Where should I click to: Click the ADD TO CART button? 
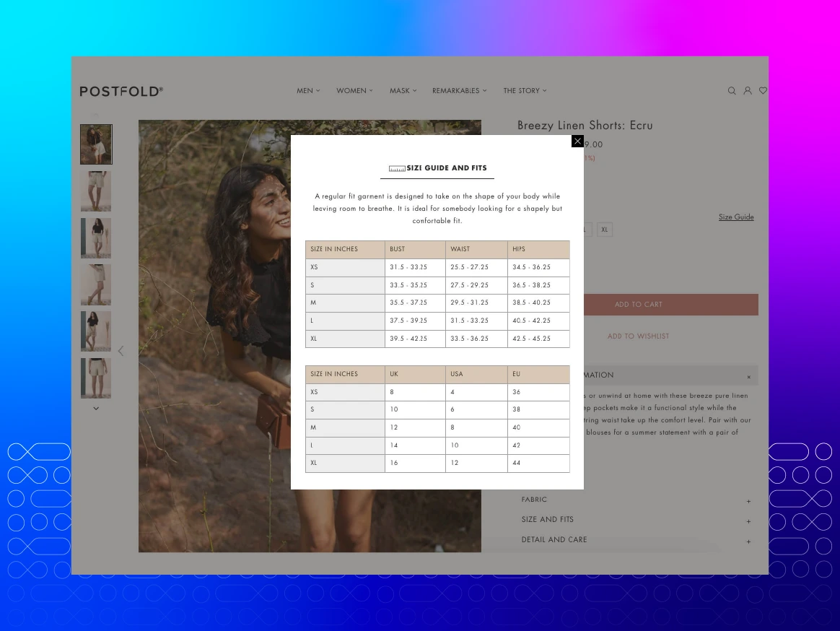click(x=638, y=304)
